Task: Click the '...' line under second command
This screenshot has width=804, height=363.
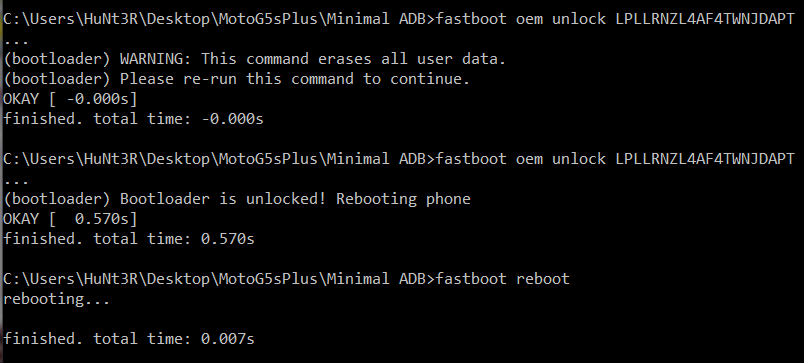Action: (16, 181)
